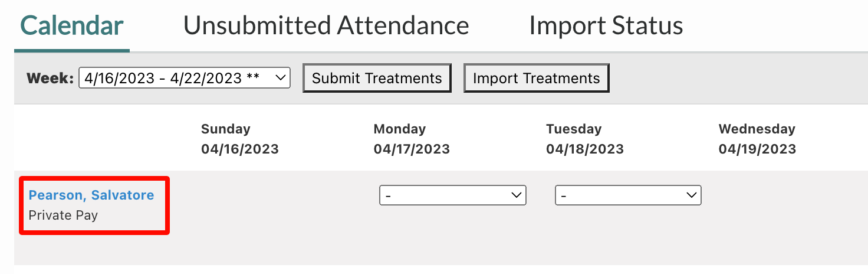This screenshot has height=274, width=868.
Task: Click the Import Treatments button
Action: click(x=536, y=78)
